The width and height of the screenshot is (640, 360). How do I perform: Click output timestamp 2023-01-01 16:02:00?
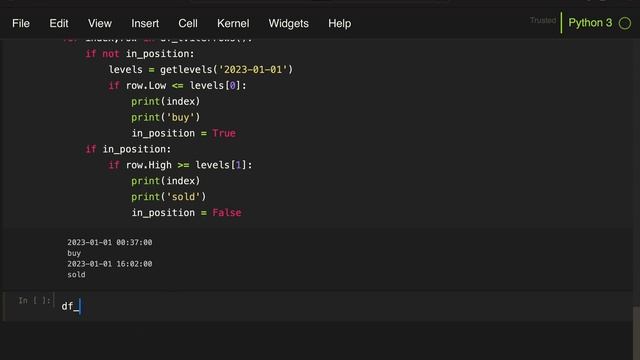(110, 264)
